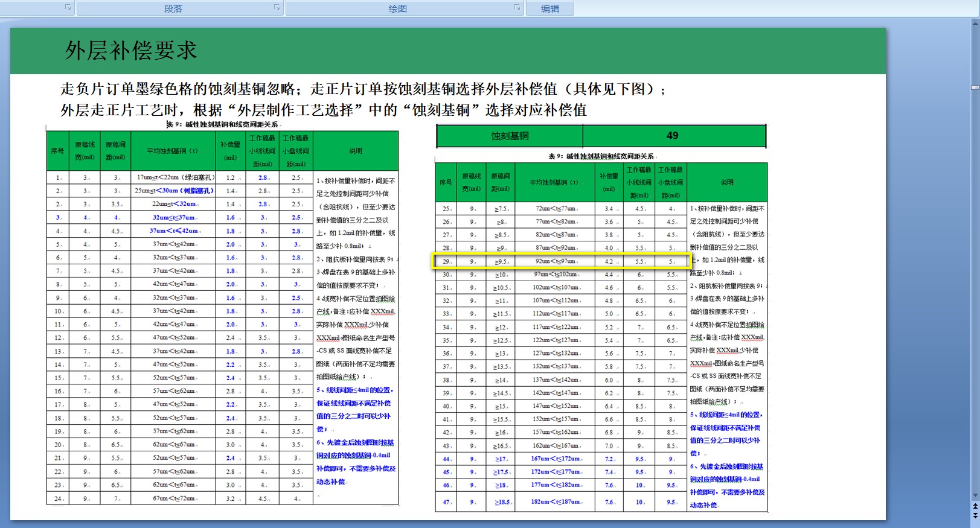
Task: Click cell 67um<t≤72um in row 24
Action: (174, 498)
